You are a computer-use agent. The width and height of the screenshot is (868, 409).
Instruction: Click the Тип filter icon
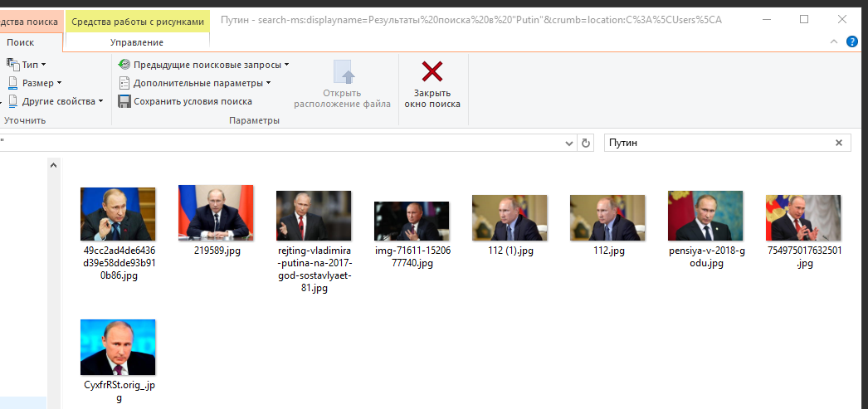tap(12, 64)
